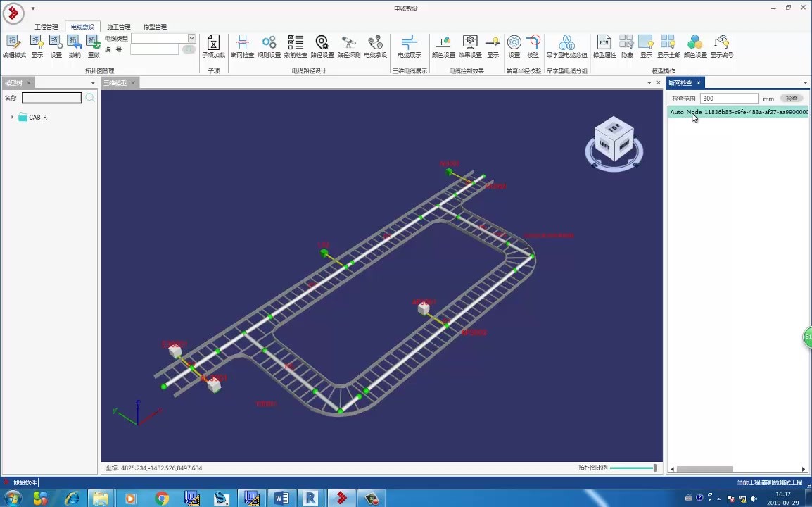
Task: Click the 电缆敷设 cable laying tool icon
Action: pyautogui.click(x=376, y=46)
